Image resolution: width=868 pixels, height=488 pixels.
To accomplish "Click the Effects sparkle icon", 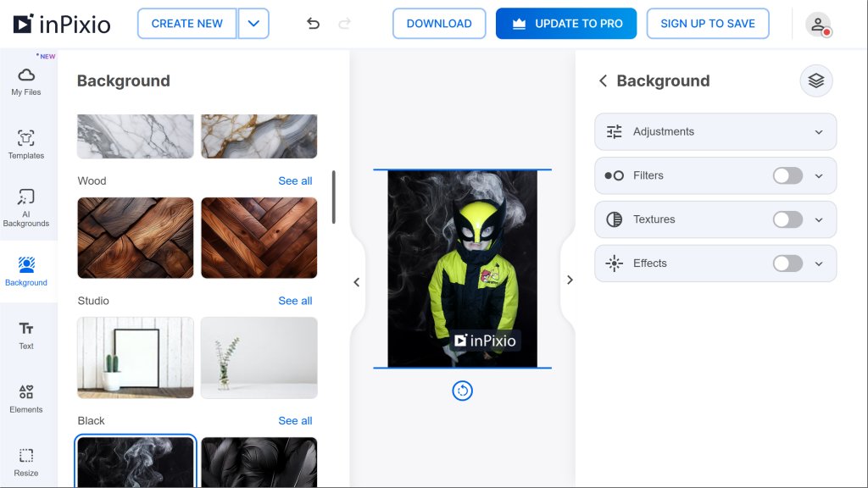I will click(x=614, y=263).
